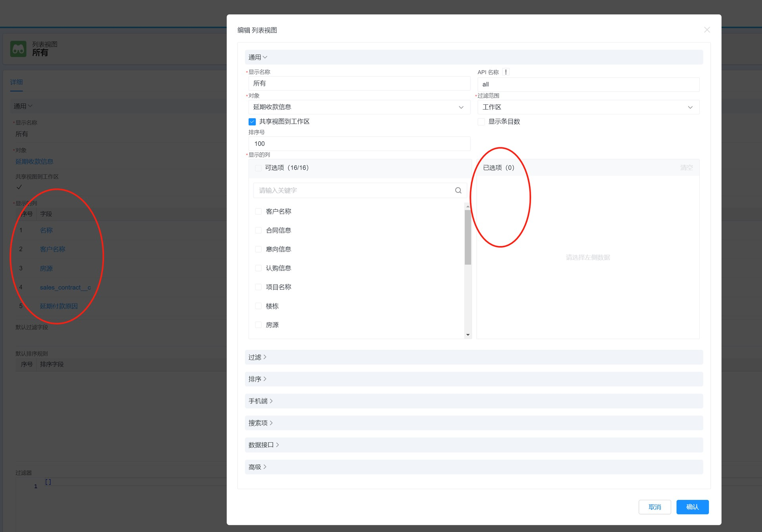Click the 排序号 input field
The width and height of the screenshot is (762, 532).
[x=359, y=143]
